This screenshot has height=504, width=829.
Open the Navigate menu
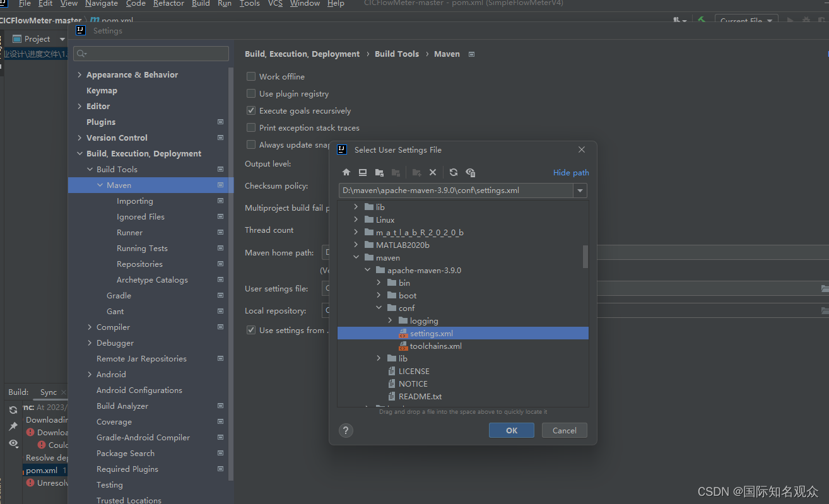[x=102, y=3]
